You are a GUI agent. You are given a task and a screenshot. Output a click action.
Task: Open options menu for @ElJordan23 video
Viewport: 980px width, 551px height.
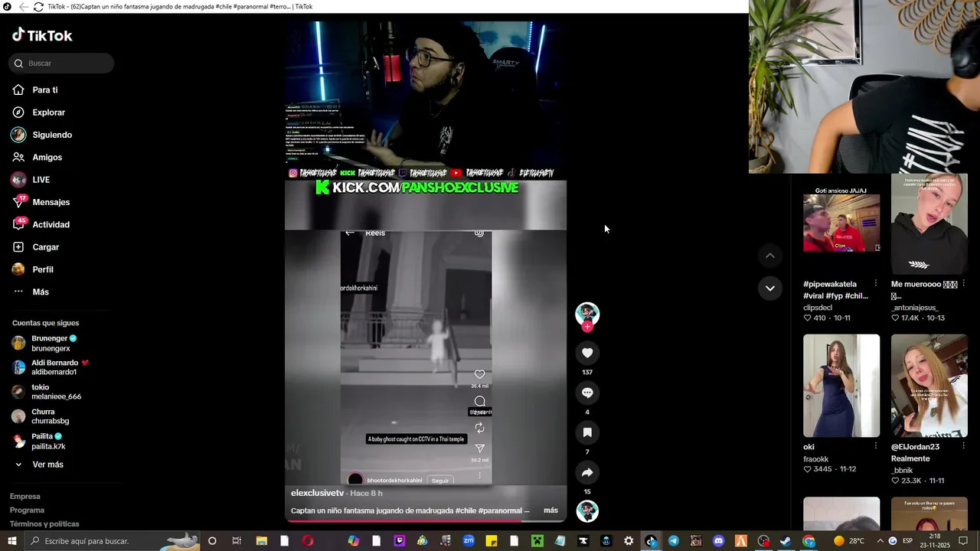pos(964,446)
